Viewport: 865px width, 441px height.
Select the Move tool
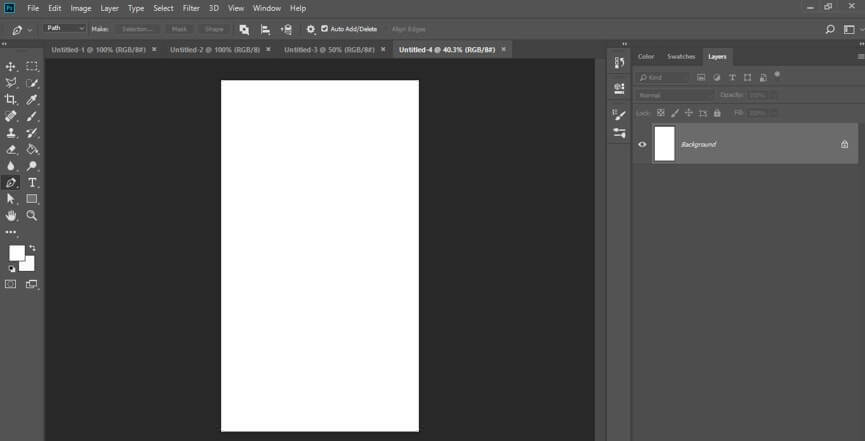tap(10, 67)
